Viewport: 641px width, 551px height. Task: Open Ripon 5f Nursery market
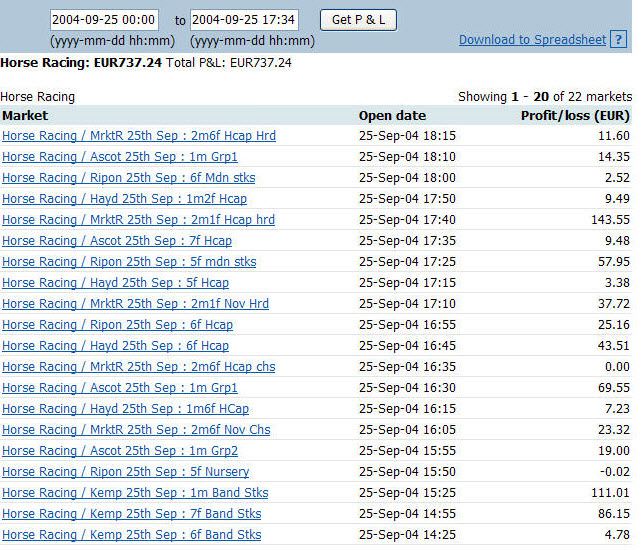[x=126, y=471]
